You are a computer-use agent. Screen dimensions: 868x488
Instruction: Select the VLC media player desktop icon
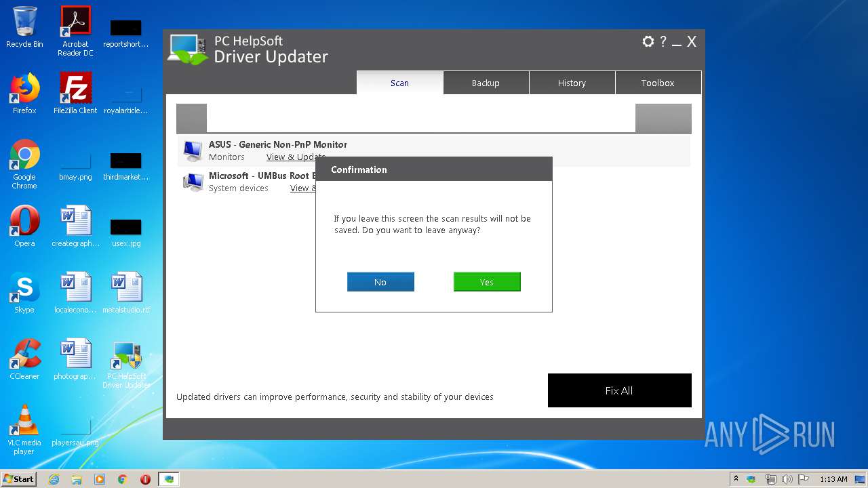[24, 430]
